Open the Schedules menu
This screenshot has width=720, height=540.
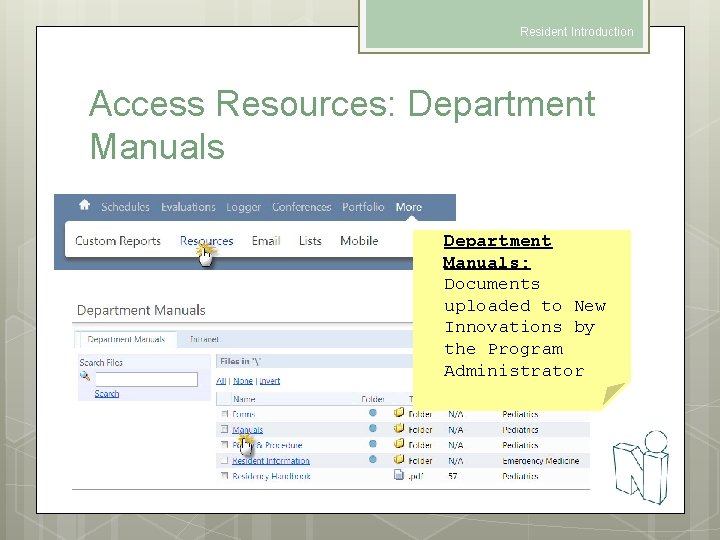[x=125, y=207]
